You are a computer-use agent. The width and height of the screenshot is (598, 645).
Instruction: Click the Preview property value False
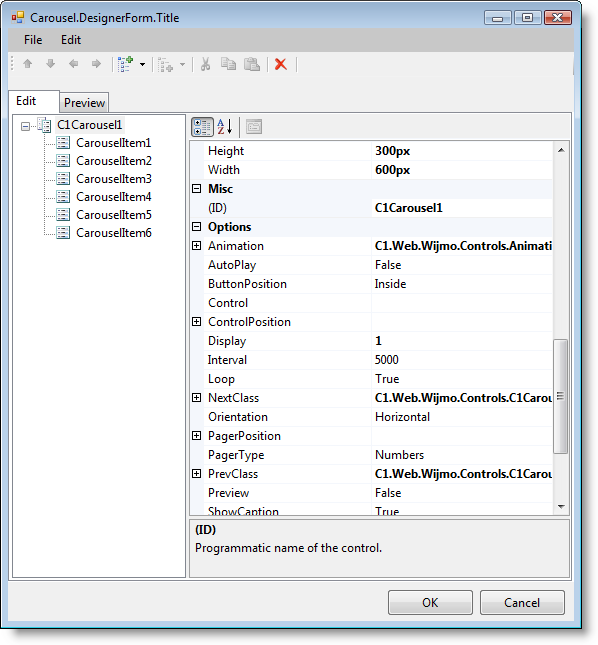tap(462, 493)
